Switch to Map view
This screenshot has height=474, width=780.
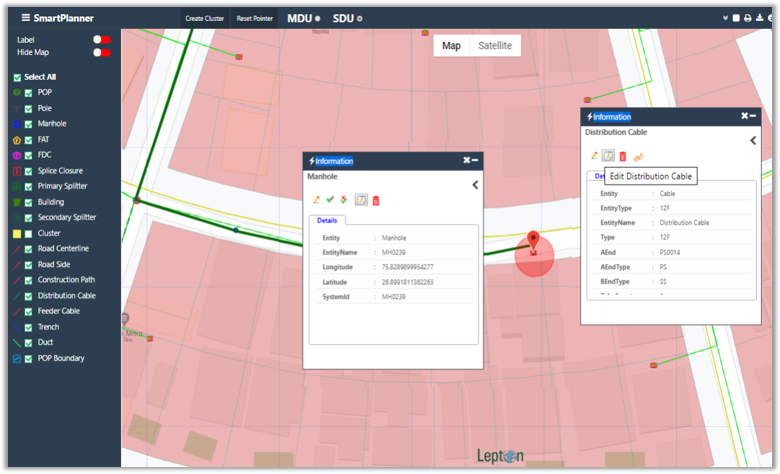(x=451, y=46)
